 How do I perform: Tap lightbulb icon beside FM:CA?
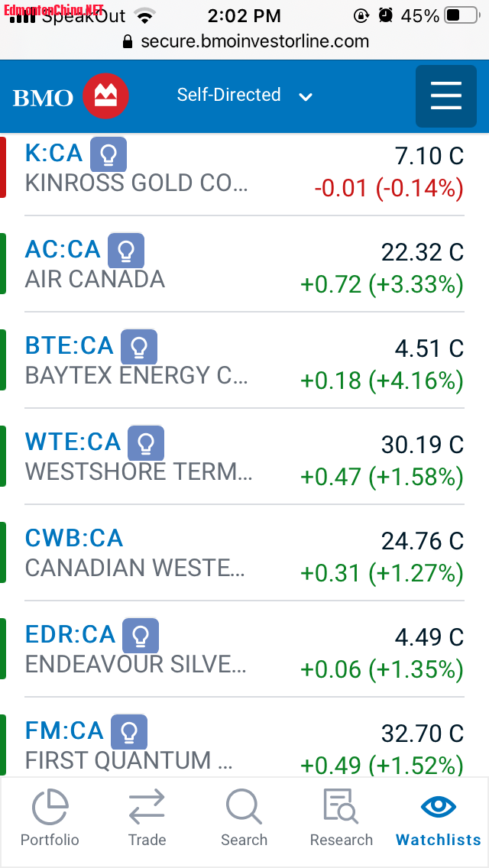point(129,732)
